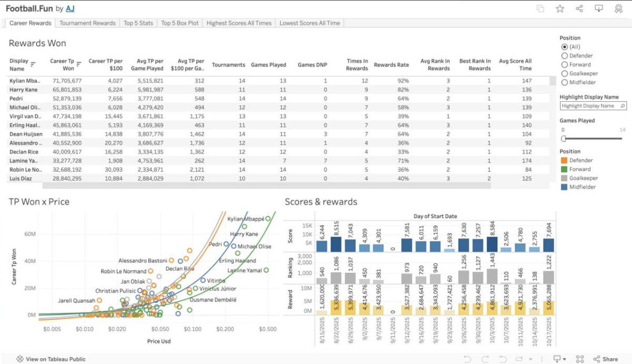
Task: Switch to the Top 5 Box Plot tab
Action: point(180,23)
